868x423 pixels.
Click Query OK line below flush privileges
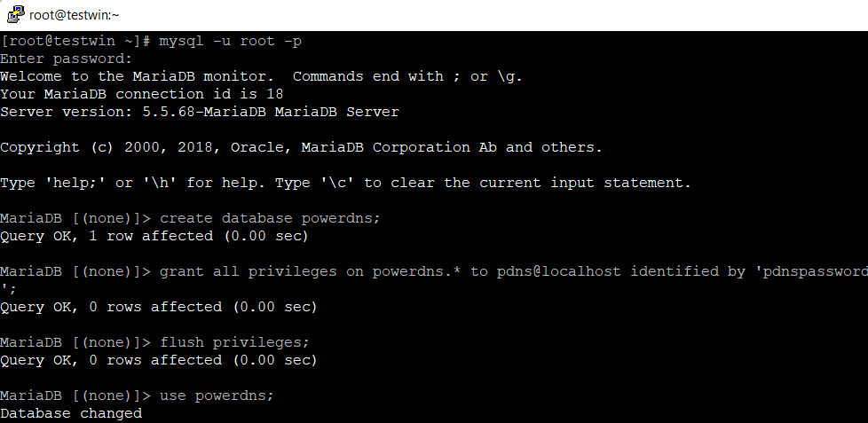[x=158, y=360]
